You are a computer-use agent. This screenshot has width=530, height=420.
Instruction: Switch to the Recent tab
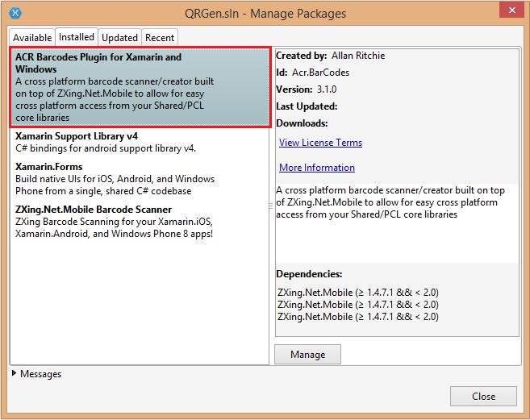click(160, 38)
